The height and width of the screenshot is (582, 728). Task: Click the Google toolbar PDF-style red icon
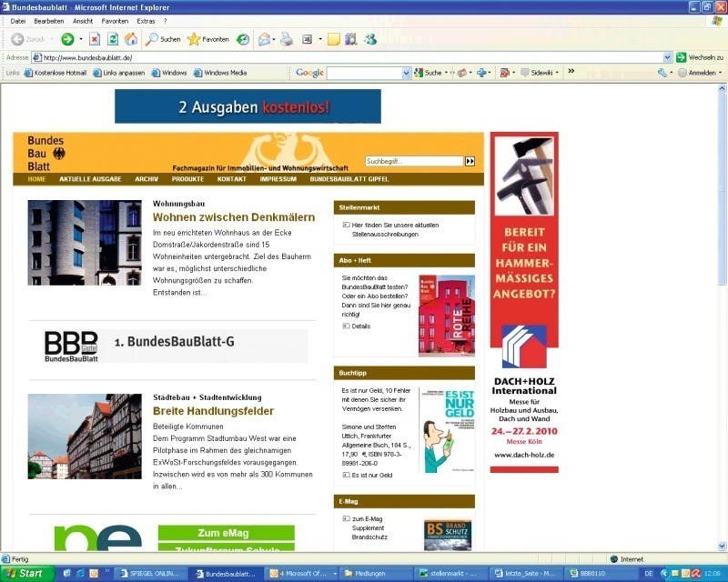pos(505,73)
